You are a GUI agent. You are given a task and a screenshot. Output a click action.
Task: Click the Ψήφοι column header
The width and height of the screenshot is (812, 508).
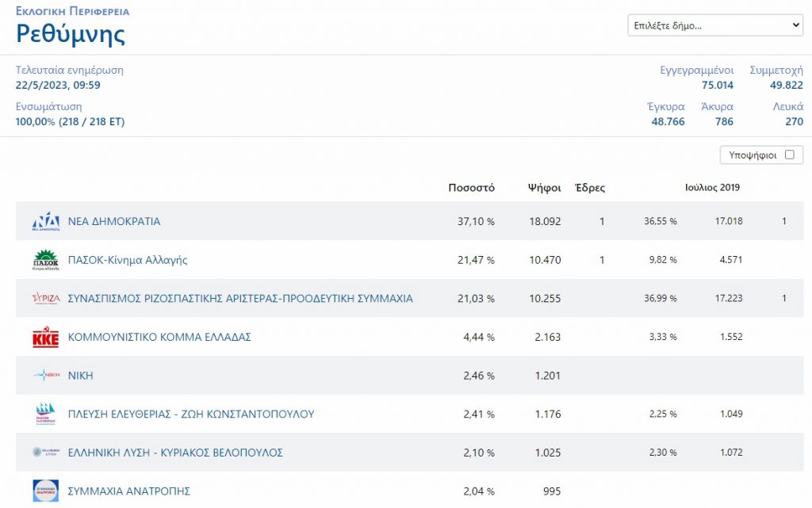click(544, 188)
